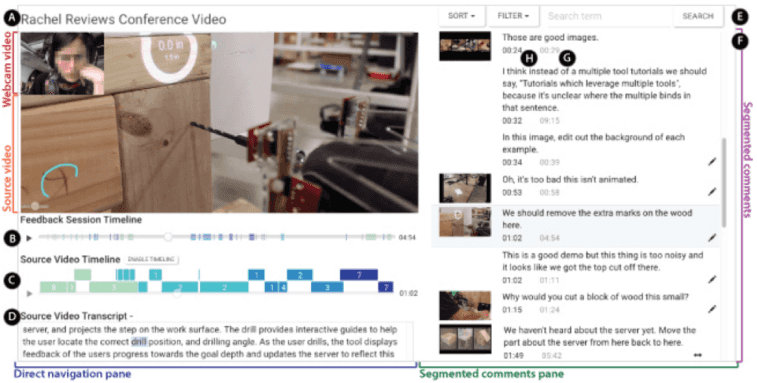Click the title 'Rachel Reviews Conference Video'
Viewport: 757px width, 383px height.
(124, 19)
